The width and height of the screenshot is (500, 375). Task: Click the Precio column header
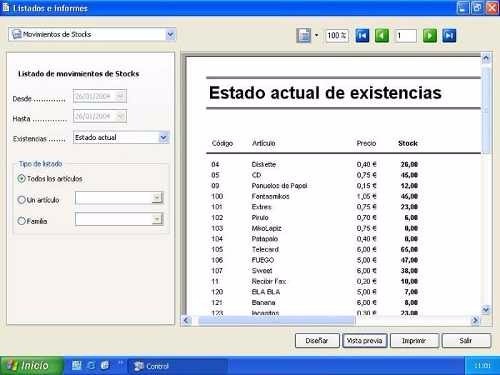pos(366,143)
